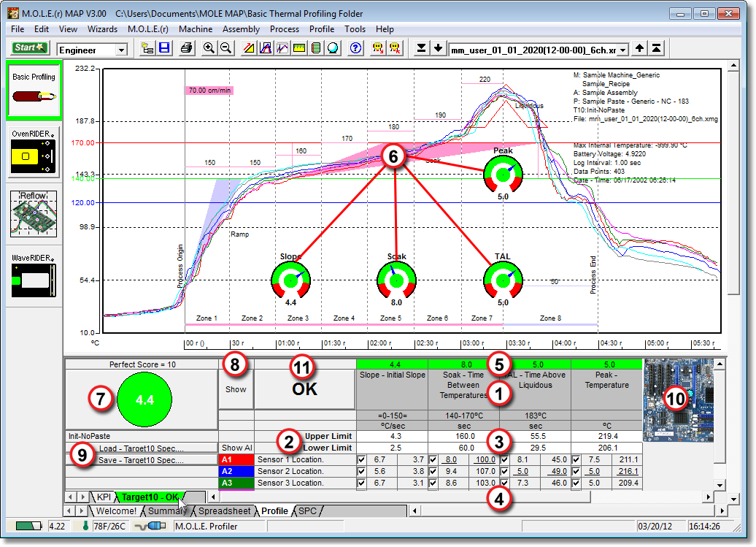The width and height of the screenshot is (756, 547).
Task: Click the Zoom Out magnifier icon
Action: [225, 48]
